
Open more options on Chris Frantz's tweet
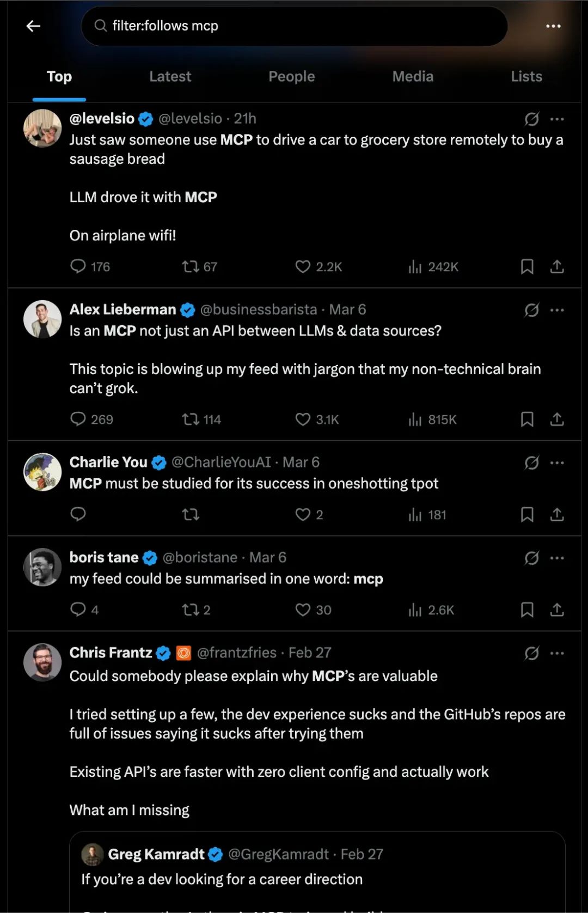pyautogui.click(x=557, y=653)
